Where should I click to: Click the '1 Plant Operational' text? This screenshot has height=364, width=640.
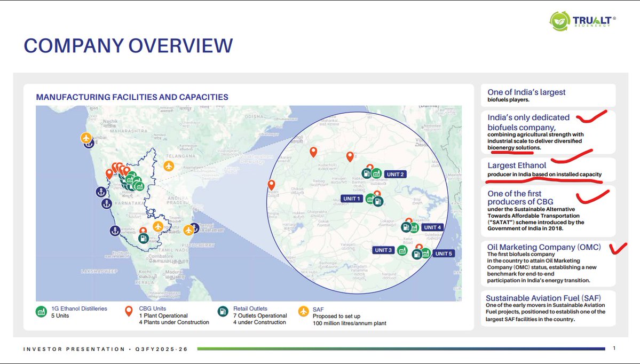pos(163,315)
